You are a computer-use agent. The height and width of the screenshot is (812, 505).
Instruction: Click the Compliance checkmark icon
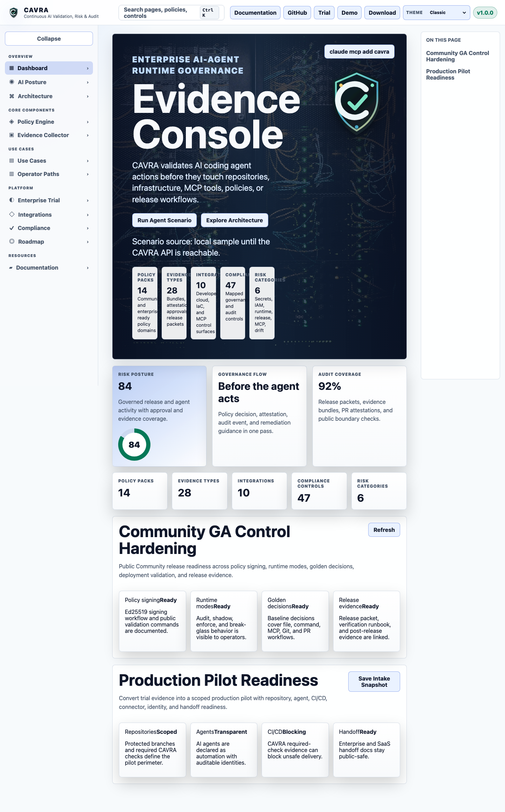click(x=12, y=228)
